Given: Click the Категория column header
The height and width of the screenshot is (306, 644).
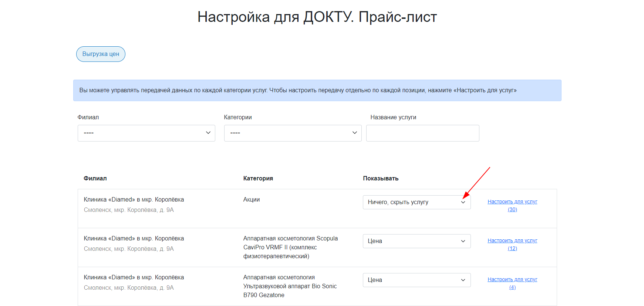Looking at the screenshot, I should [x=258, y=179].
